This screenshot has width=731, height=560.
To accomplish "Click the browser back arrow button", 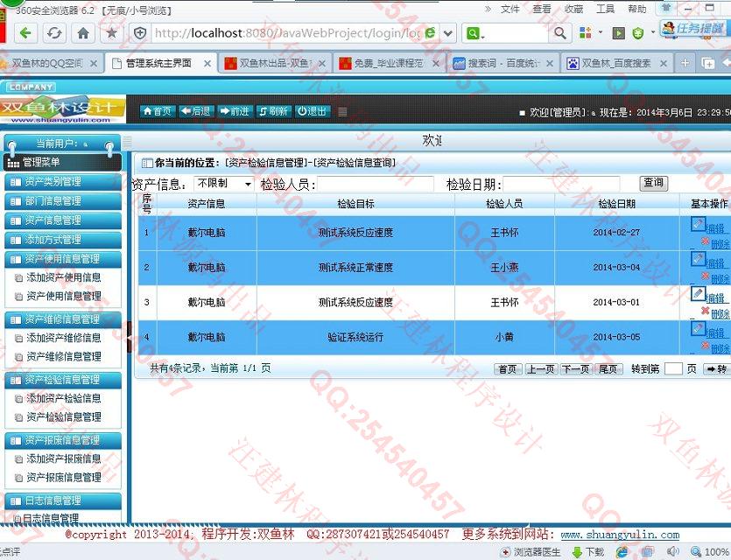I will (x=25, y=33).
